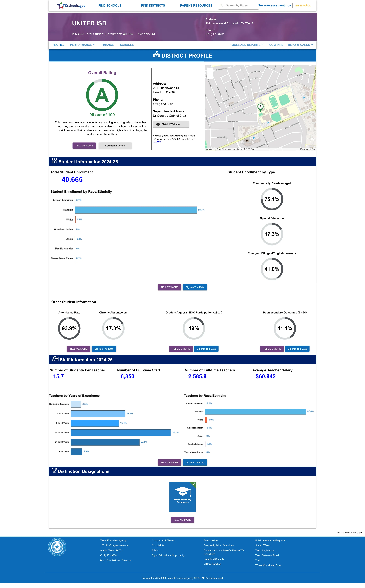Image resolution: width=365 pixels, height=588 pixels.
Task: Click the Texas Education Agency seal
Action: point(57,547)
